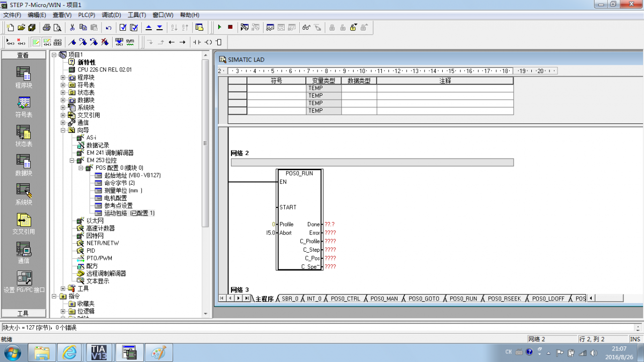Open 交叉引用 in the left view bar
Viewport: 644px width, 362px height.
pos(24,224)
